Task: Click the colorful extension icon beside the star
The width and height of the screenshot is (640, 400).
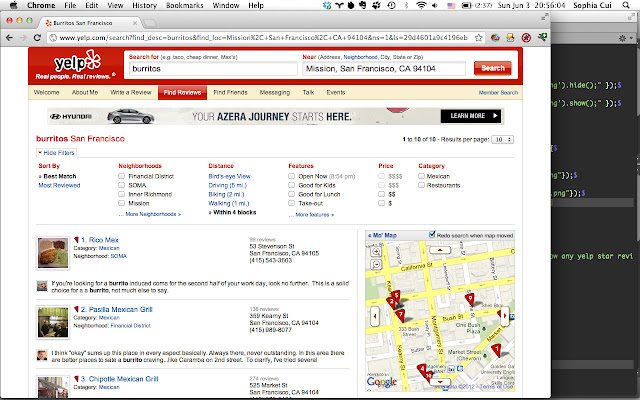Action: tap(495, 38)
